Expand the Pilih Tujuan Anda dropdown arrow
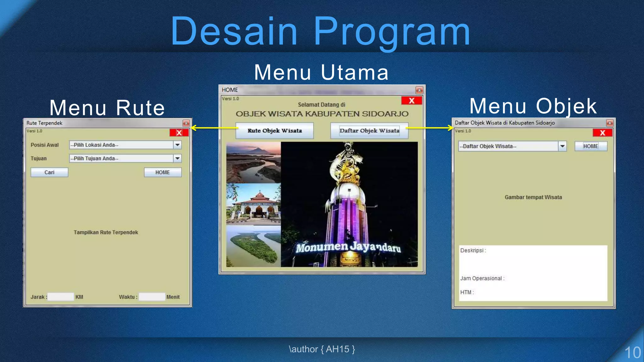 tap(177, 158)
